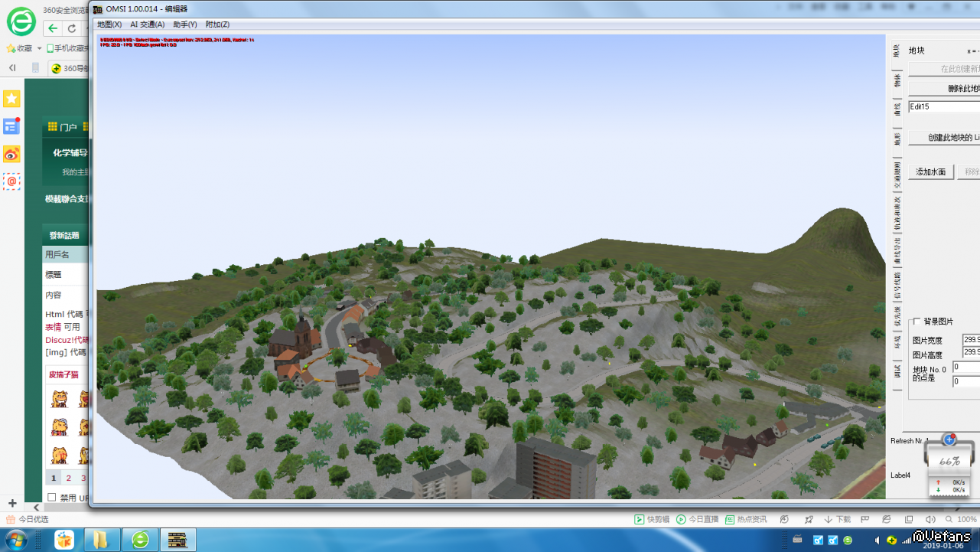Click the blue plus on speed widget
The width and height of the screenshot is (980, 552).
(949, 439)
